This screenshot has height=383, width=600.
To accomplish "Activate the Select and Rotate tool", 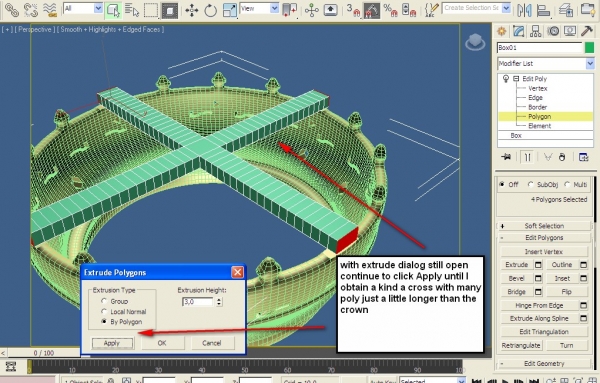I will click(210, 10).
